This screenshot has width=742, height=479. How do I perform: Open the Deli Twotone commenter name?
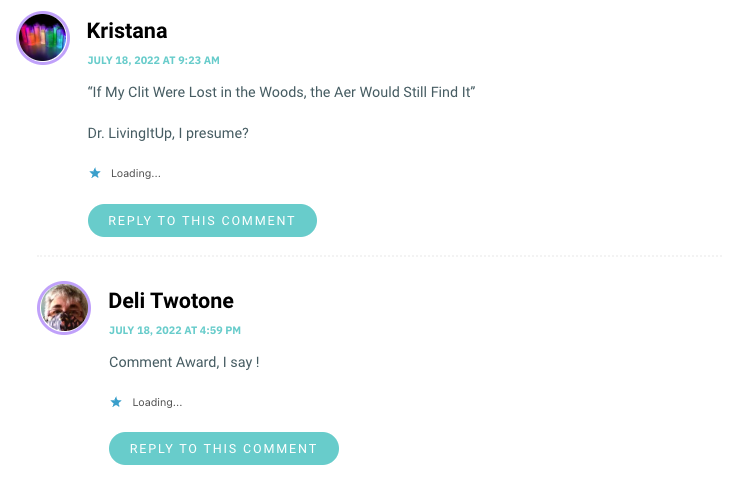pyautogui.click(x=171, y=301)
